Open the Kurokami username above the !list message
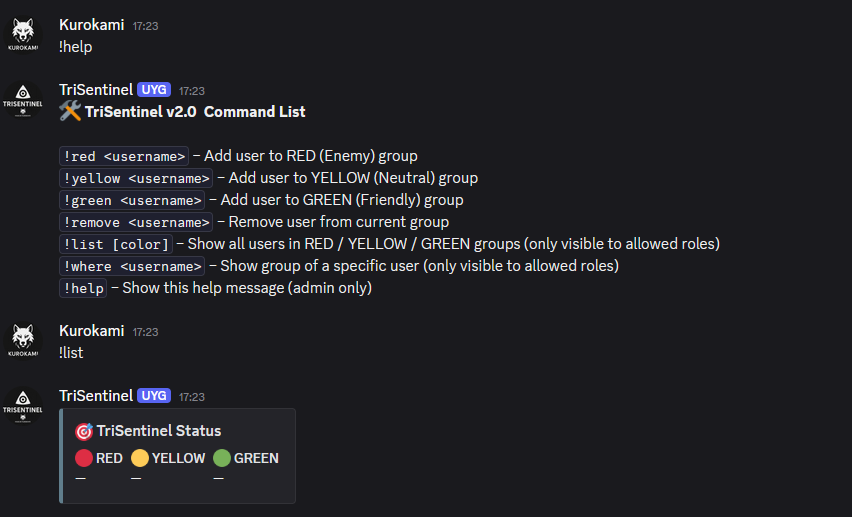The width and height of the screenshot is (852, 517). [x=92, y=330]
